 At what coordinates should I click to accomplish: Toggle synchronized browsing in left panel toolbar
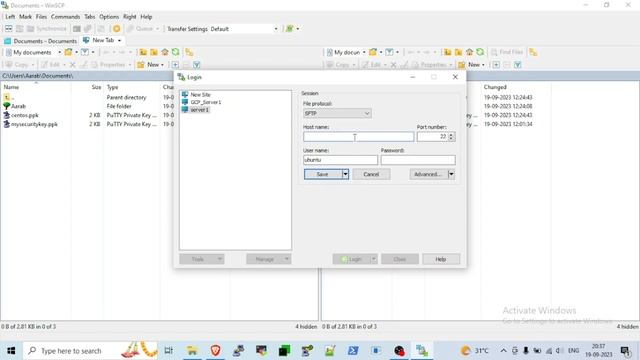click(x=189, y=52)
